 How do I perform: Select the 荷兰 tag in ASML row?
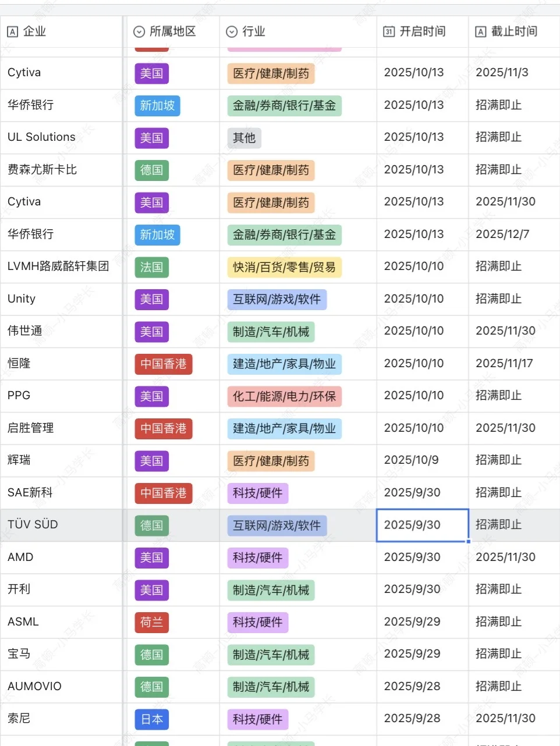(x=152, y=622)
